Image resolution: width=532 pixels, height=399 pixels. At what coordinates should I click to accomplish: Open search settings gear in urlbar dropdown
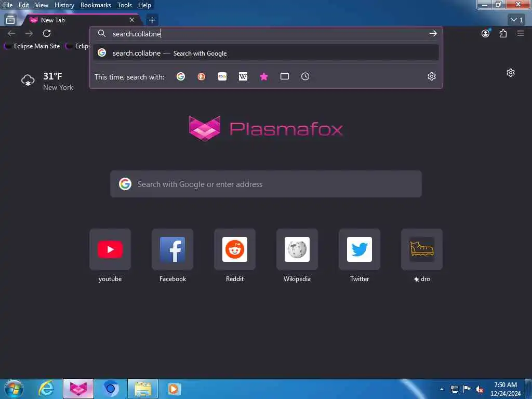[432, 77]
